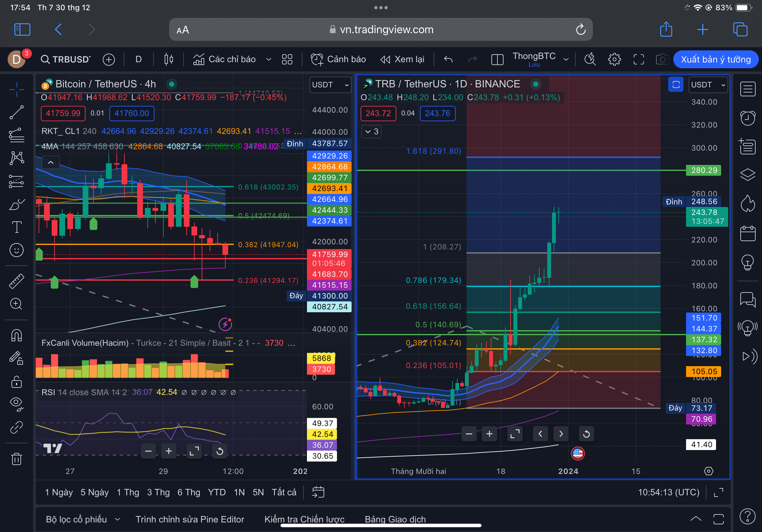Undo the last chart action
The width and height of the screenshot is (762, 532).
tap(448, 59)
